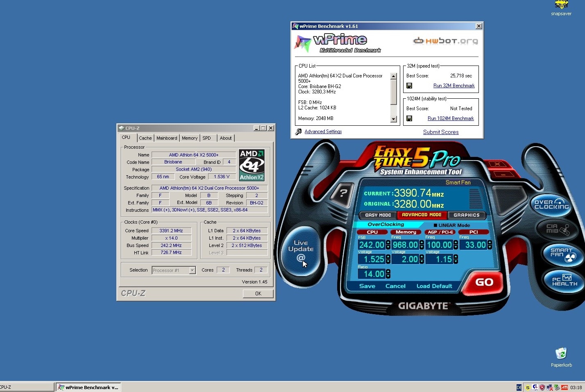This screenshot has width=585, height=392.
Task: Click the wPrime title bar icon
Action: pyautogui.click(x=295, y=26)
